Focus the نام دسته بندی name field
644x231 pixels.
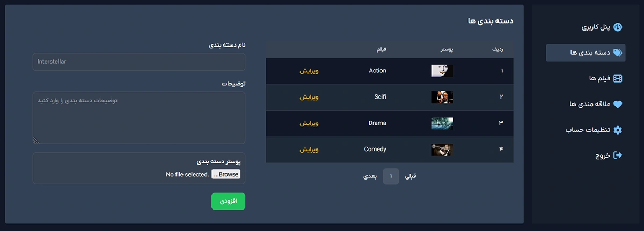pos(139,62)
